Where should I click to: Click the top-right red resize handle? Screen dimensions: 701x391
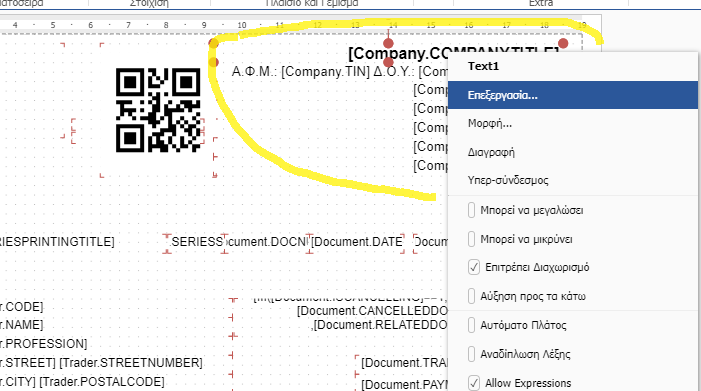563,43
